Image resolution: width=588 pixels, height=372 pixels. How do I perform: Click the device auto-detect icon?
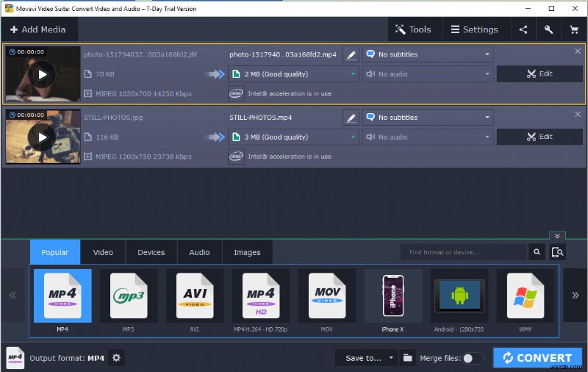coord(558,252)
